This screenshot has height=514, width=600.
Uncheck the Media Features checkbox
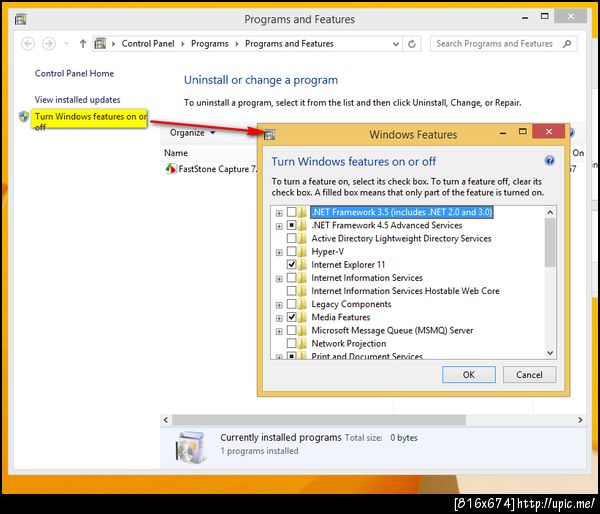292,317
